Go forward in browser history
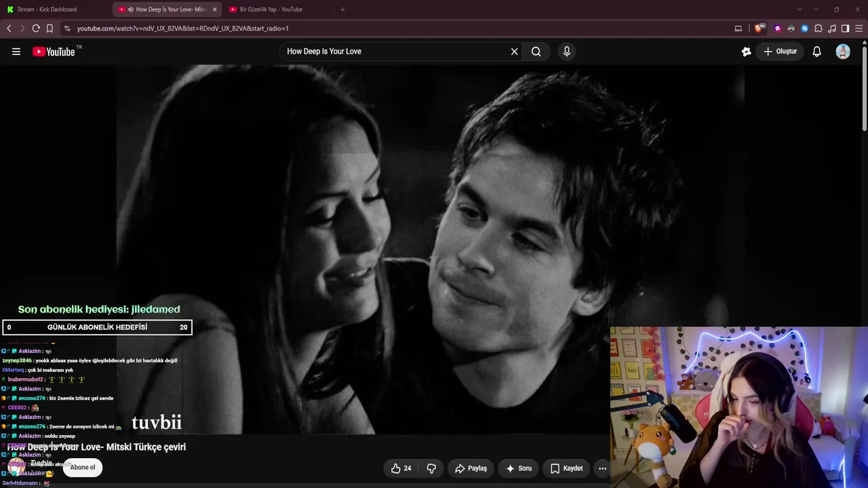The width and height of the screenshot is (868, 488). pyautogui.click(x=22, y=28)
